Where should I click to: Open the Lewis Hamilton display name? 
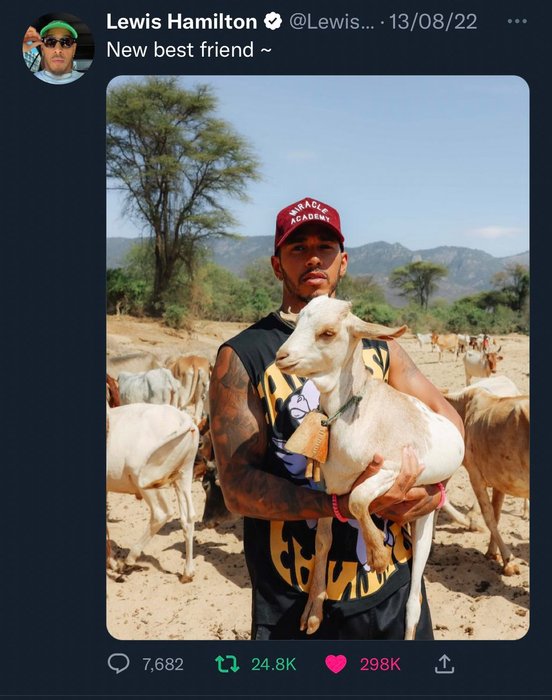click(182, 21)
